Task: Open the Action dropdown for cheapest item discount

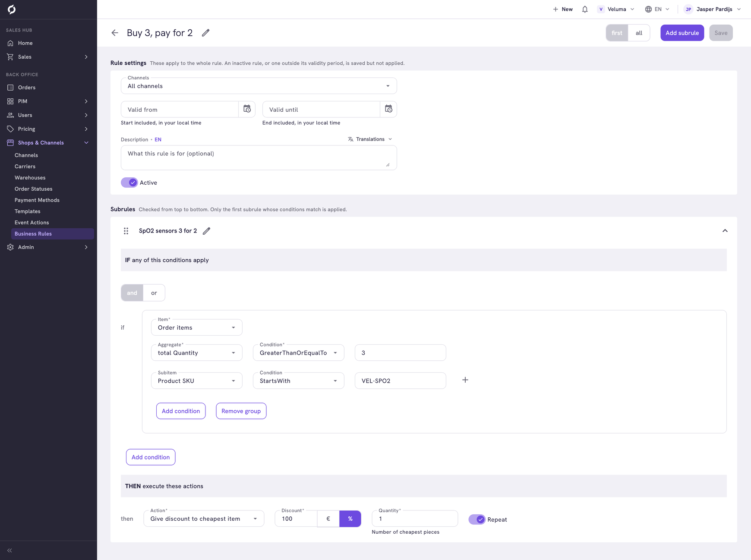Action: 204,519
